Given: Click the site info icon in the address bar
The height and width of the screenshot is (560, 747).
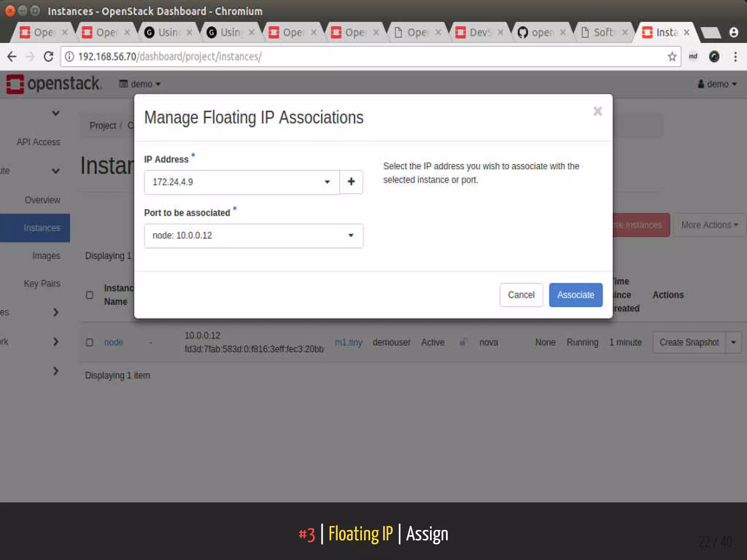Looking at the screenshot, I should coord(69,57).
